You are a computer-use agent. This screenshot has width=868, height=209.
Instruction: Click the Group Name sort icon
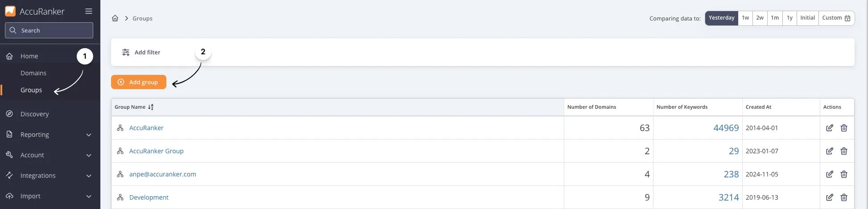point(151,107)
